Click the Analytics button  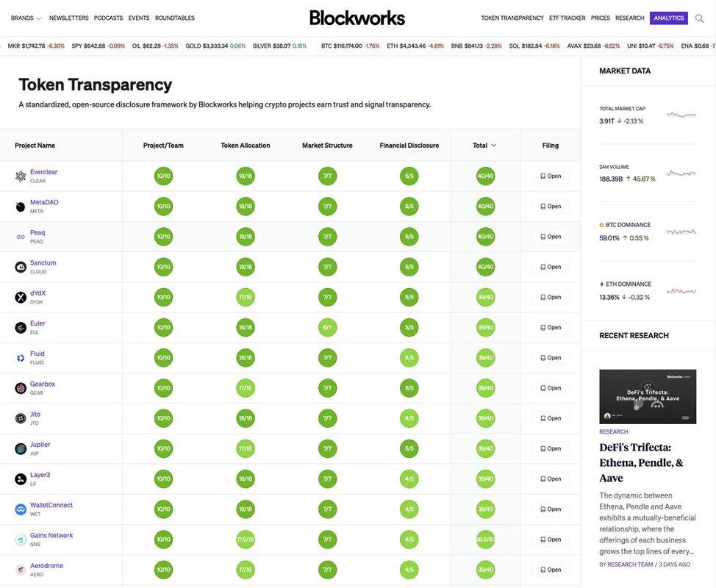pos(668,18)
